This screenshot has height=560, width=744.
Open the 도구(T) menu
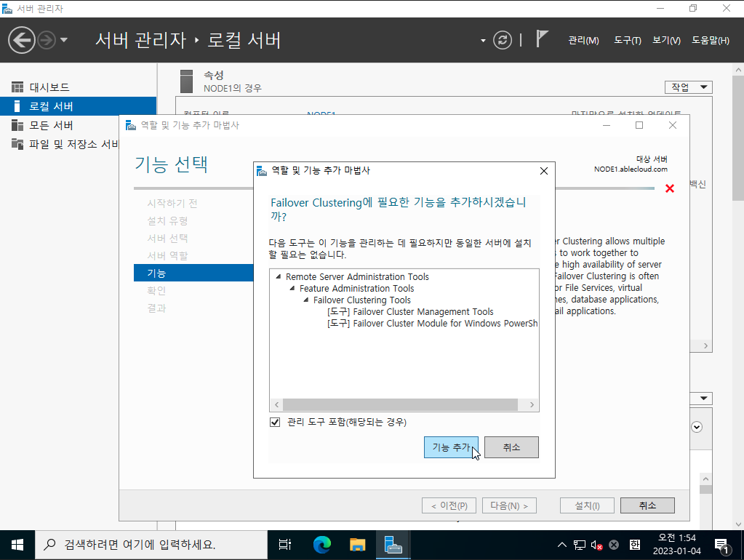(x=628, y=40)
